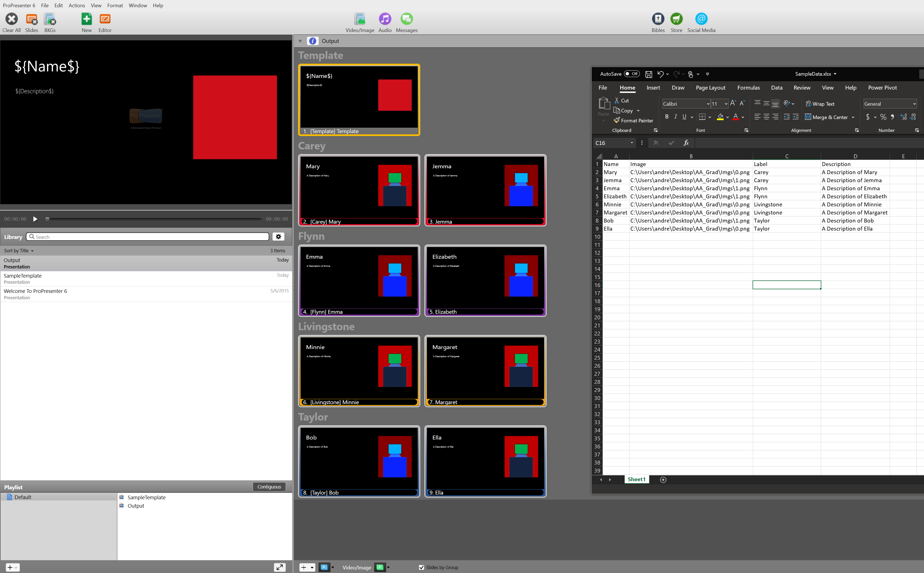
Task: Click the Clear All icon
Action: point(11,19)
